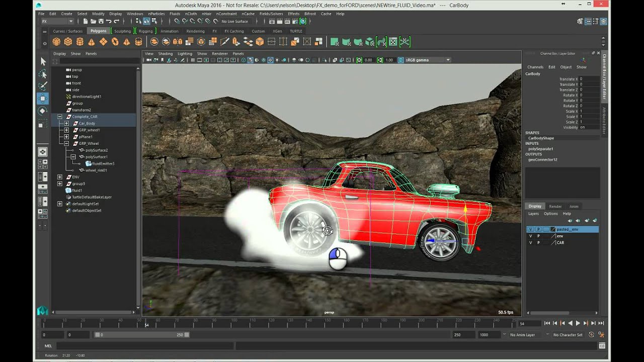Click the Four View layout icon
644x362 pixels.
click(43, 164)
